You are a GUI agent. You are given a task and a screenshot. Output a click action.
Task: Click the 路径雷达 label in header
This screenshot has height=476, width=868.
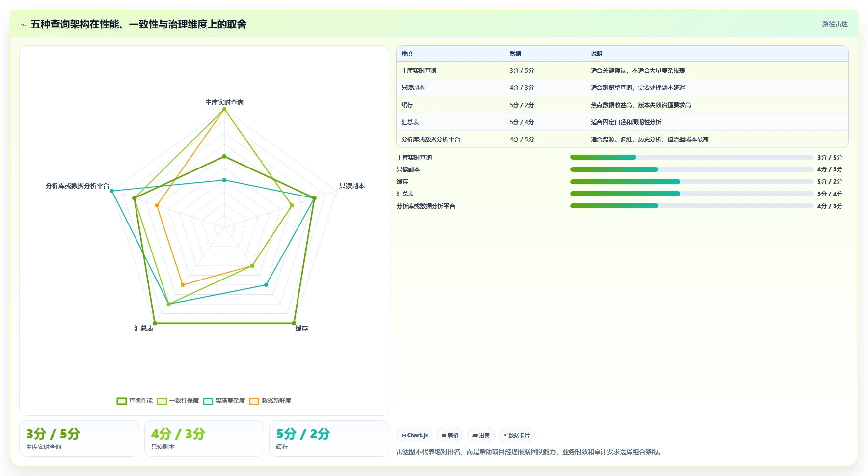[835, 24]
